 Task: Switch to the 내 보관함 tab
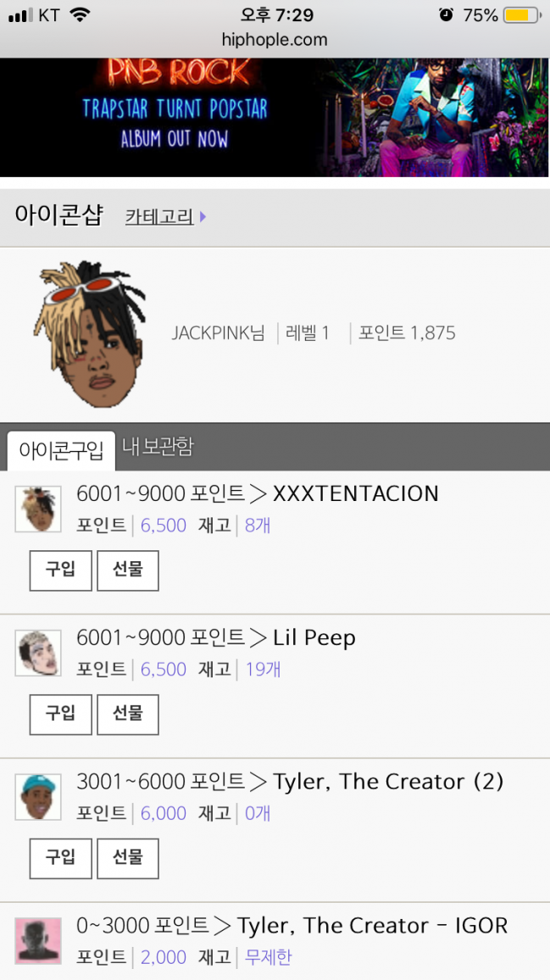click(158, 447)
